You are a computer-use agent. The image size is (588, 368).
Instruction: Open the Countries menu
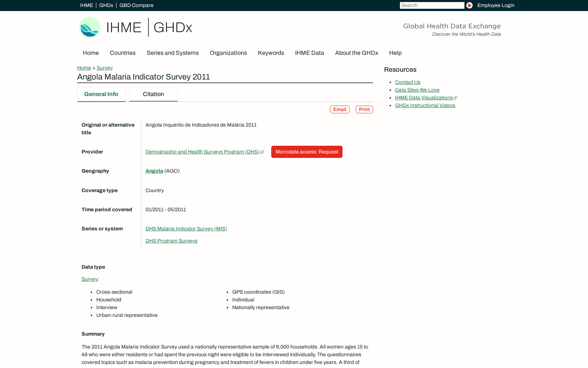123,53
